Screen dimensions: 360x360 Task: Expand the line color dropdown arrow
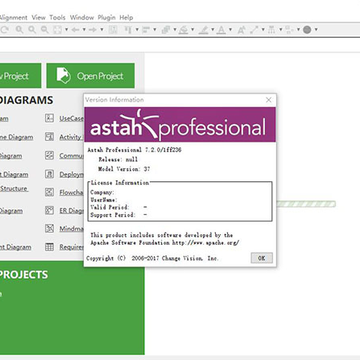click(212, 30)
